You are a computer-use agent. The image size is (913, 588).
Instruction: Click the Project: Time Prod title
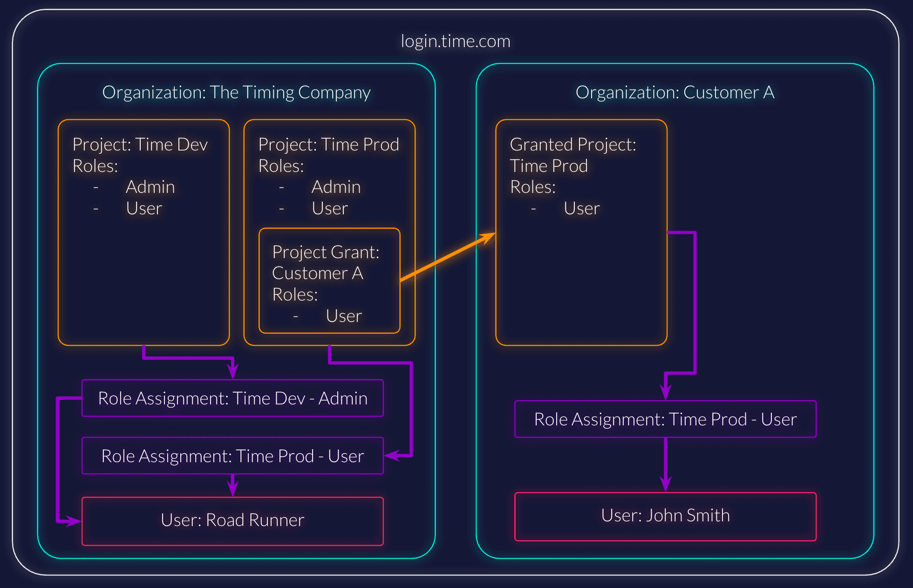point(328,144)
